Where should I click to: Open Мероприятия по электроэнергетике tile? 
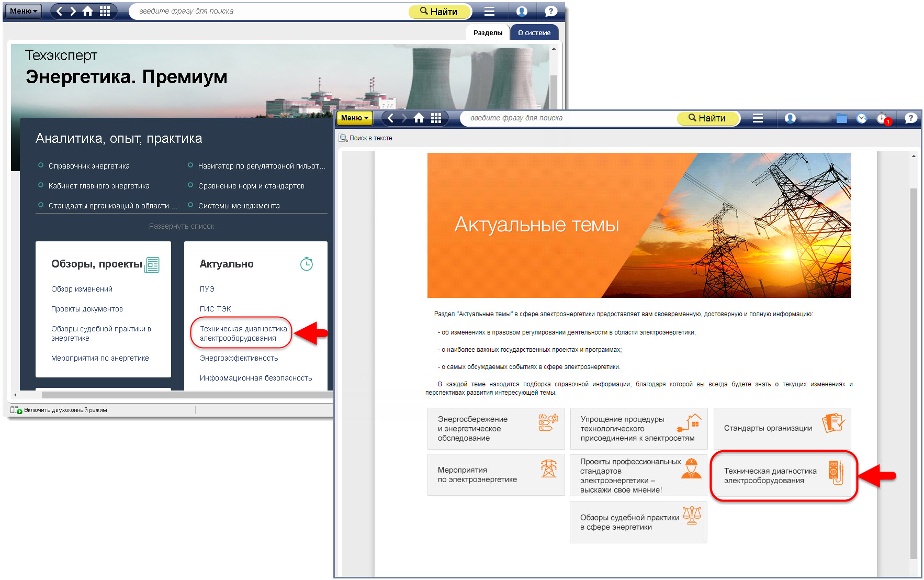496,475
